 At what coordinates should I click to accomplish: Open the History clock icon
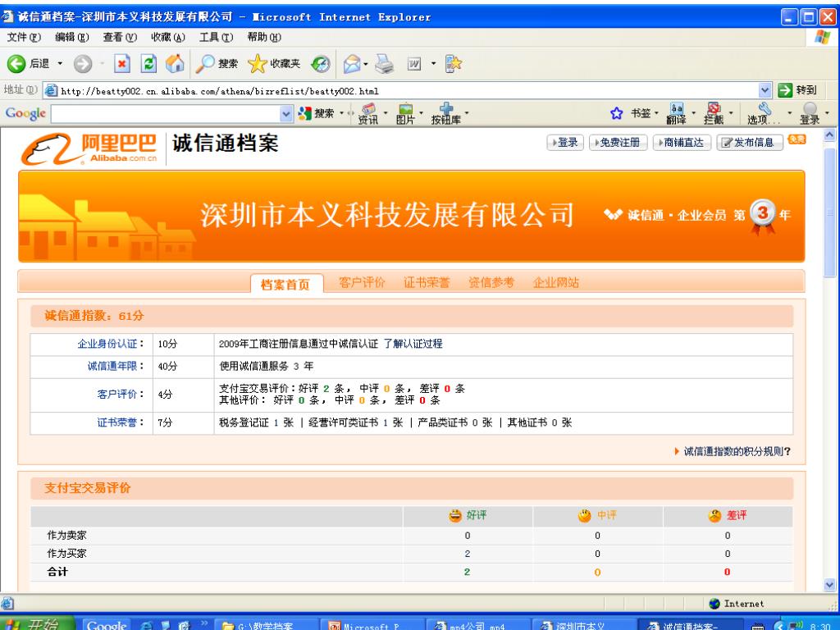[321, 64]
